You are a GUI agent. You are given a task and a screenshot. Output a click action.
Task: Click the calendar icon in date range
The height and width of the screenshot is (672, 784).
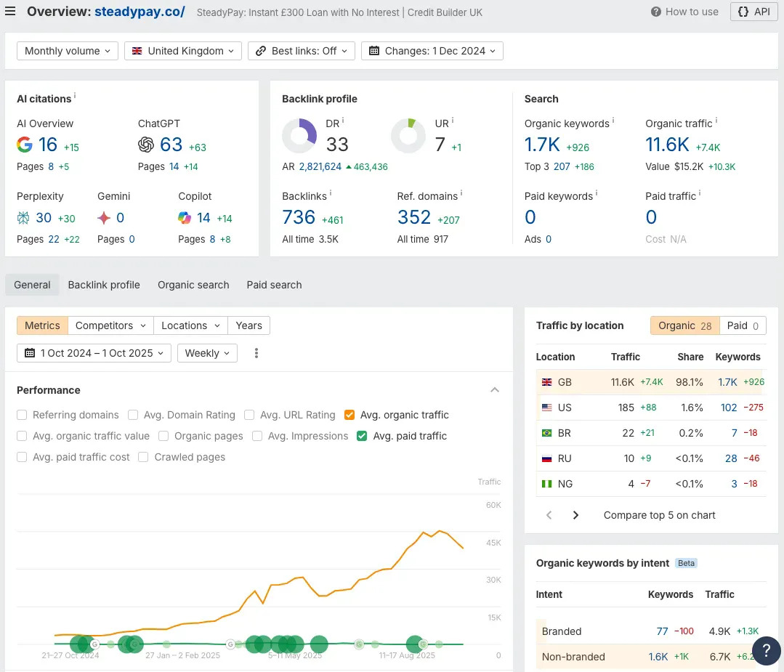click(x=30, y=353)
